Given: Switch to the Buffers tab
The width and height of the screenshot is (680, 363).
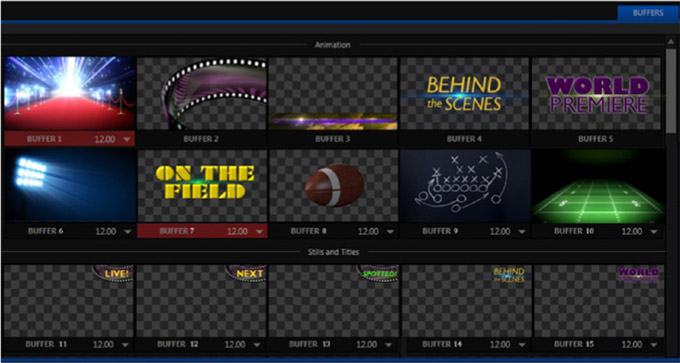Looking at the screenshot, I should click(648, 13).
